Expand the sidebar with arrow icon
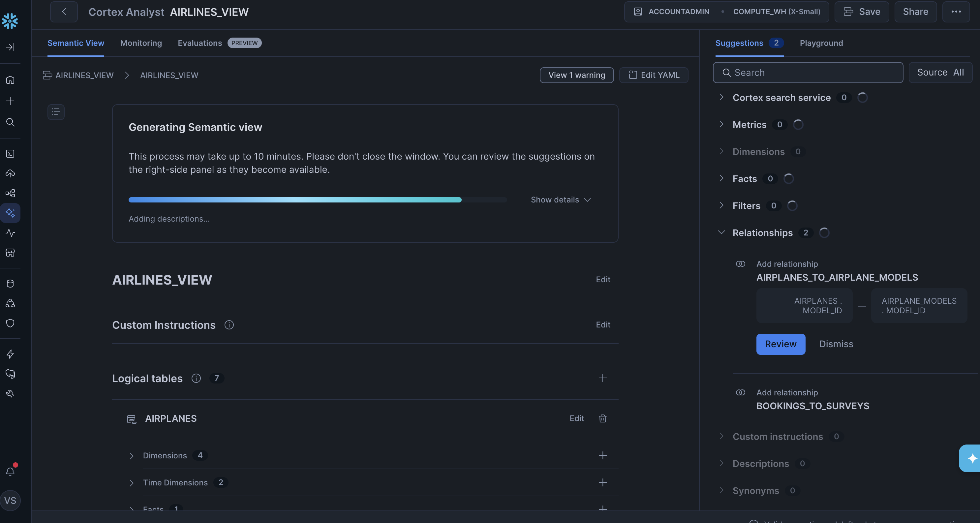 coord(10,47)
